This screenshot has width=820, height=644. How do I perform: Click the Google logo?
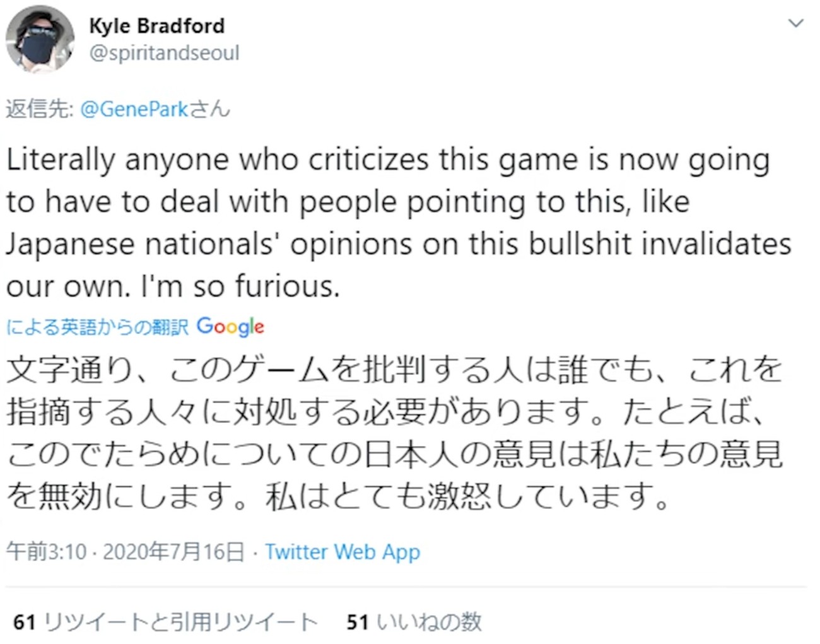pos(230,327)
